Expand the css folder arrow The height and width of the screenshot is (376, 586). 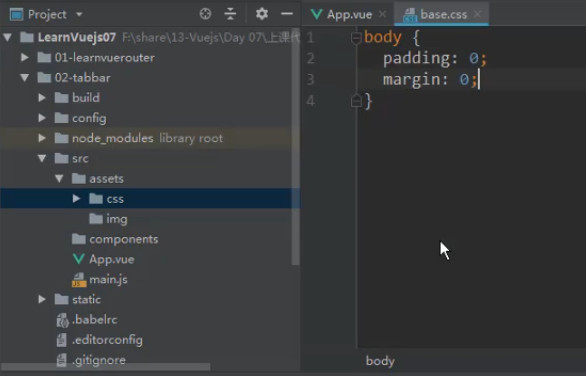(76, 198)
